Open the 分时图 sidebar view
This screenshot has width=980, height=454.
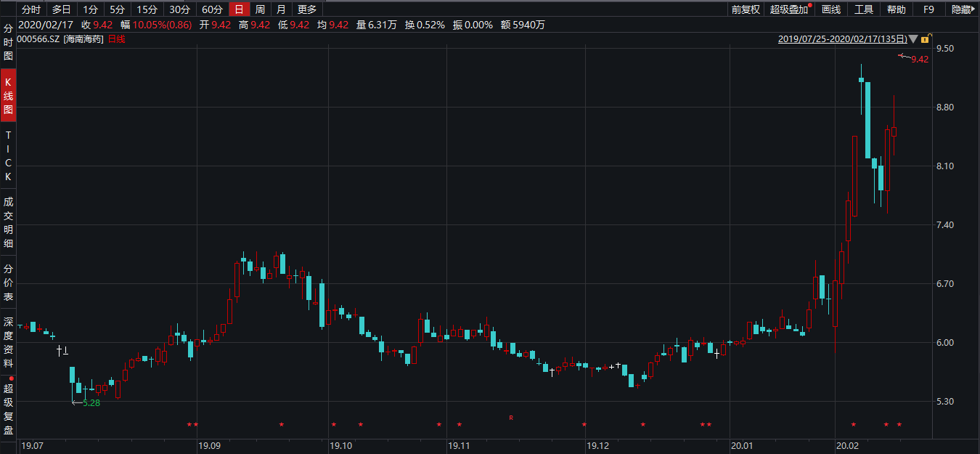pos(9,42)
